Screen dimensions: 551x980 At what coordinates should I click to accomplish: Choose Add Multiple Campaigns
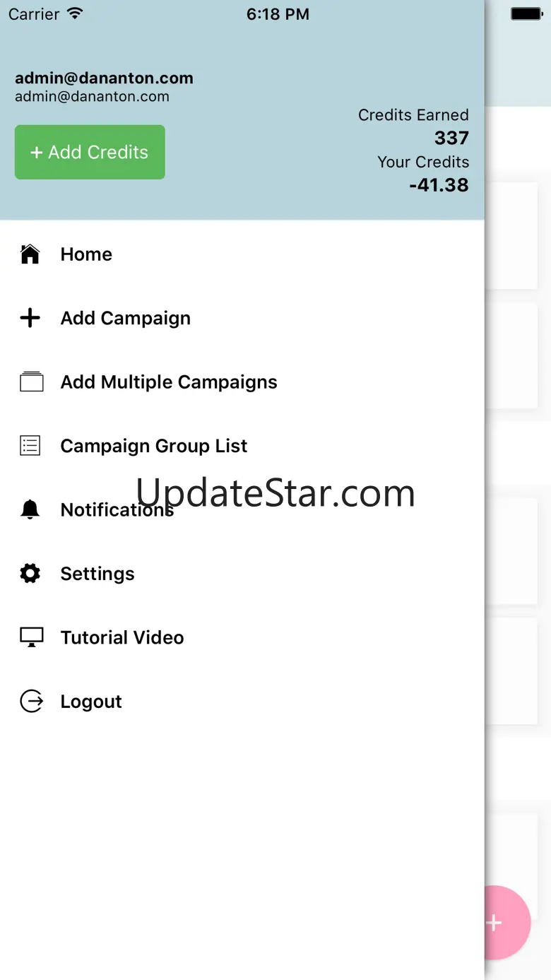(x=169, y=382)
